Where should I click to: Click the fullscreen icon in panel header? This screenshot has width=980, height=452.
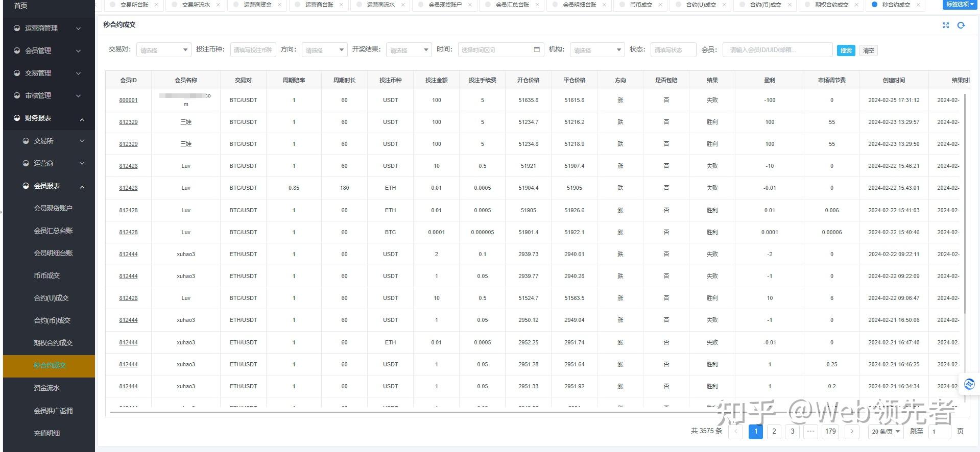(x=946, y=25)
